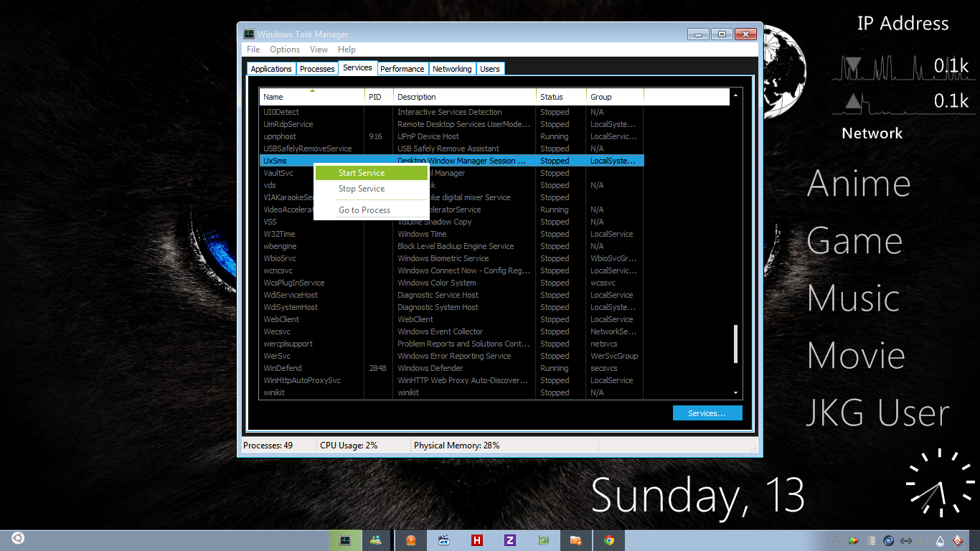Click the services list scrollbar thumb
The image size is (980, 551).
tap(735, 344)
